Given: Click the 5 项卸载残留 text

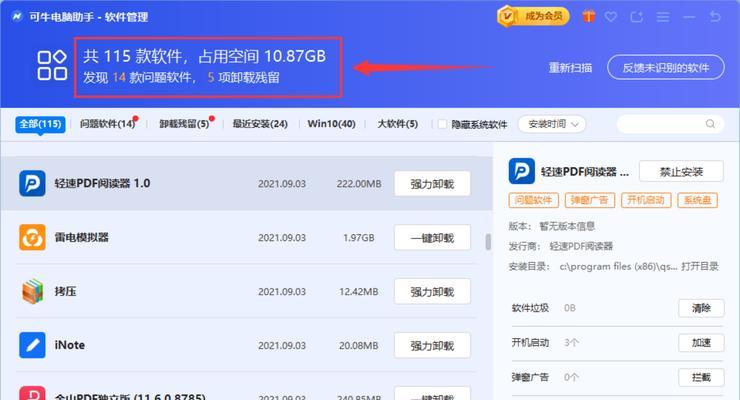Looking at the screenshot, I should [x=244, y=77].
